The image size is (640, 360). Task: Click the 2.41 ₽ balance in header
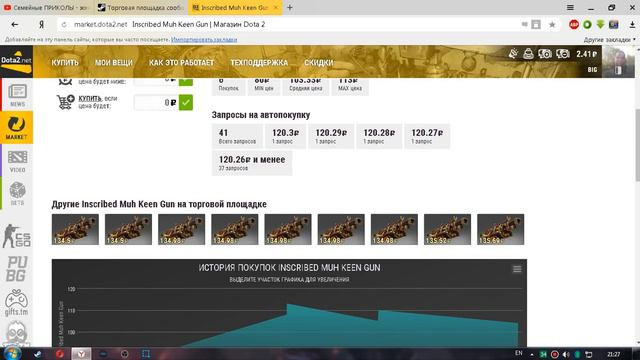[x=586, y=54]
